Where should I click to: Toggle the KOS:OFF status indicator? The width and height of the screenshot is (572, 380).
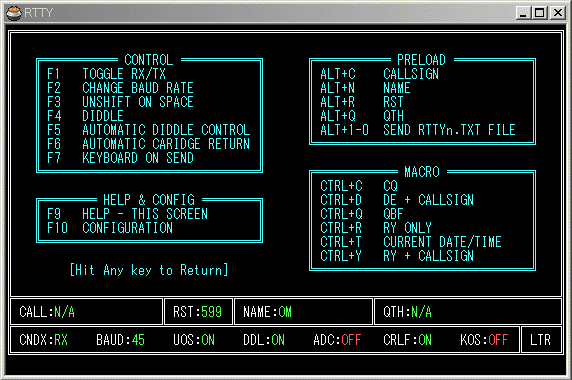[x=484, y=340]
